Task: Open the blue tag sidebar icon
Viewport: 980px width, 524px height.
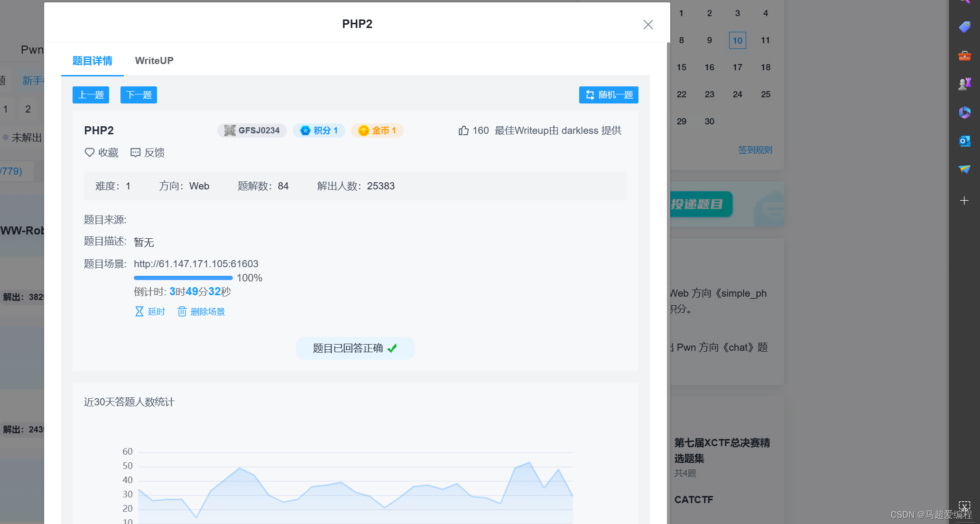Action: coord(964,27)
